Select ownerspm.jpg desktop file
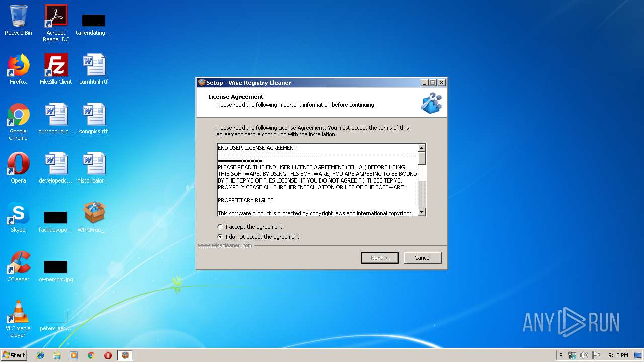 pyautogui.click(x=56, y=270)
